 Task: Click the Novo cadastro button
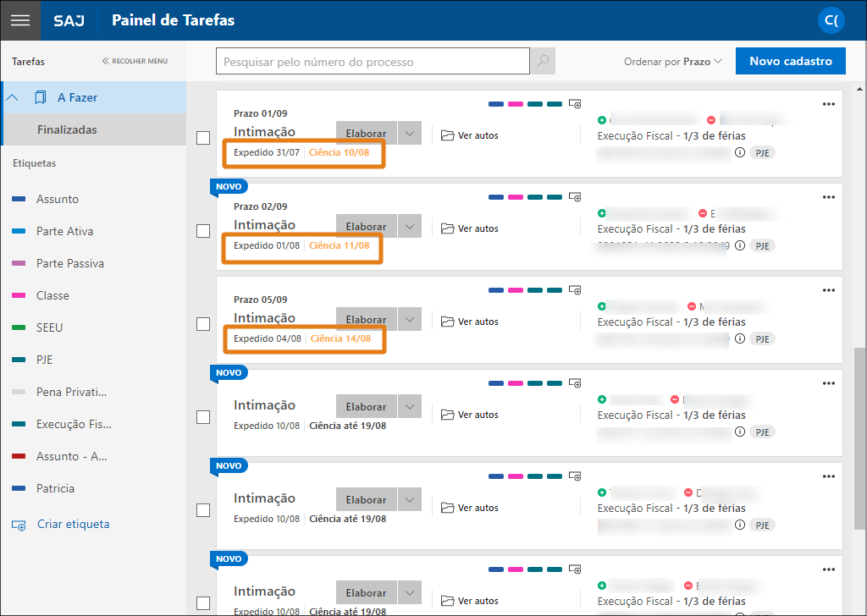coord(790,61)
